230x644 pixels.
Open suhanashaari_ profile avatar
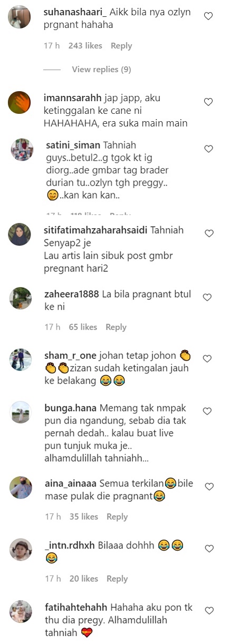point(20,17)
